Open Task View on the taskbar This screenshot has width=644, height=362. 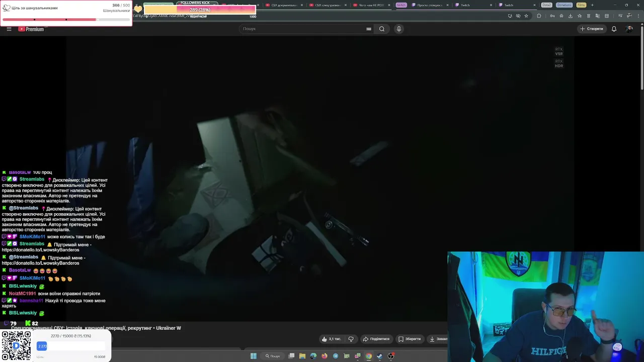pyautogui.click(x=291, y=356)
